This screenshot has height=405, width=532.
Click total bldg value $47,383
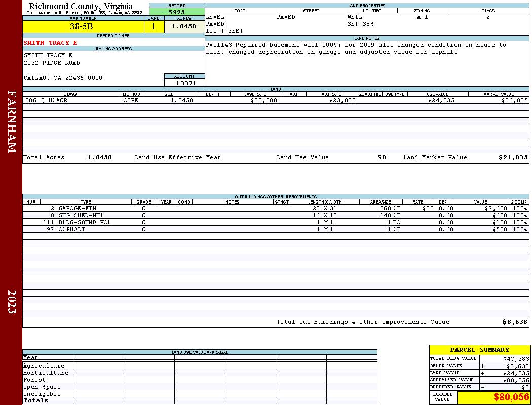point(516,358)
